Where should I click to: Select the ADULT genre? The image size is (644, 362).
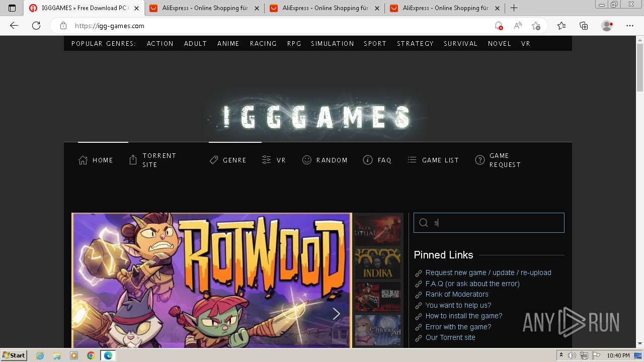[195, 44]
